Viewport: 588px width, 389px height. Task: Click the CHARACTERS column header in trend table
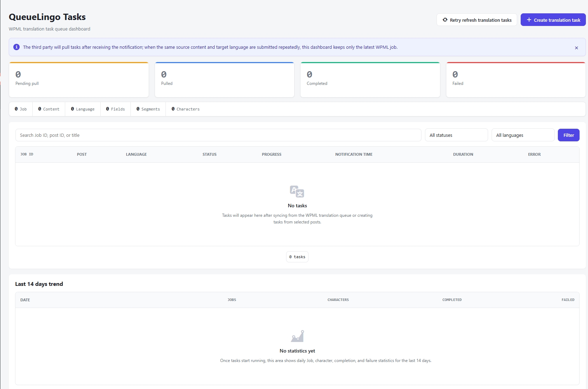click(338, 300)
